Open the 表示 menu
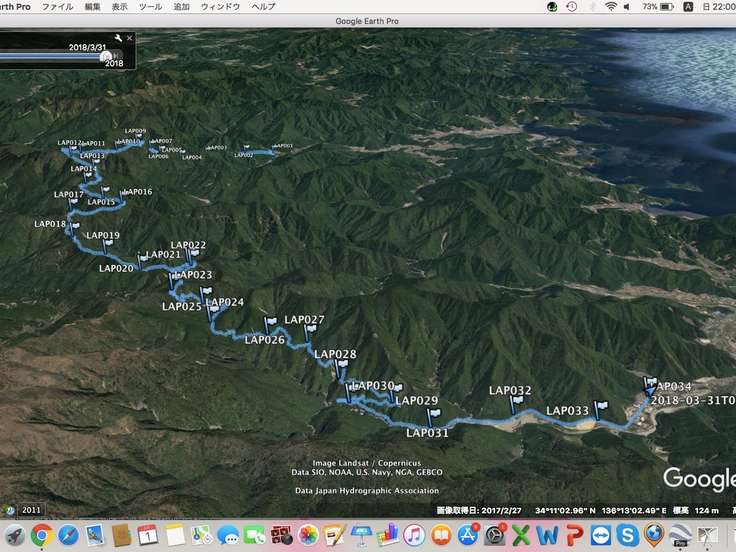This screenshot has height=552, width=736. click(120, 7)
